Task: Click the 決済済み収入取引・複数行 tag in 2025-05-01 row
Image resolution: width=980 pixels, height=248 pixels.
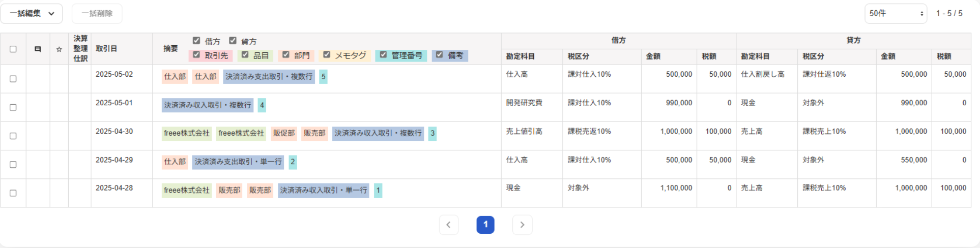Action: click(x=208, y=105)
